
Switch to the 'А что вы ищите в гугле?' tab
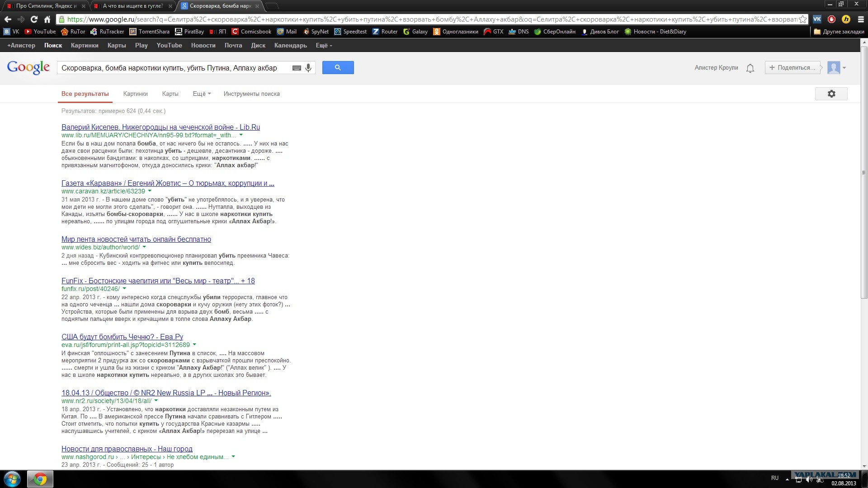132,6
